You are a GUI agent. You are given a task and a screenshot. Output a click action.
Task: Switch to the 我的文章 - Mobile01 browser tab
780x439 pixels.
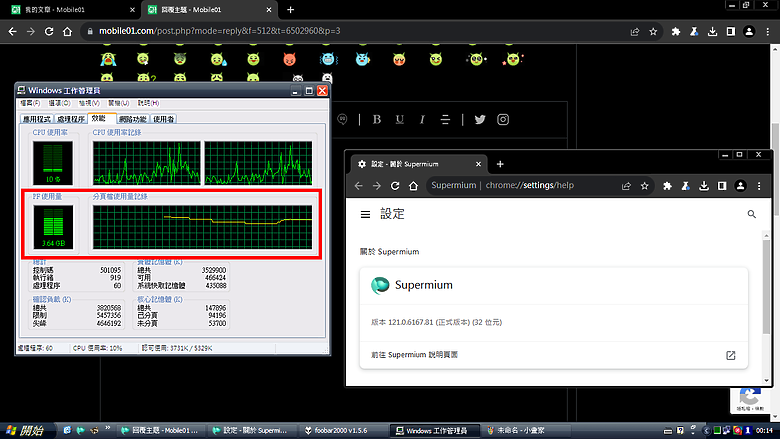pos(70,10)
